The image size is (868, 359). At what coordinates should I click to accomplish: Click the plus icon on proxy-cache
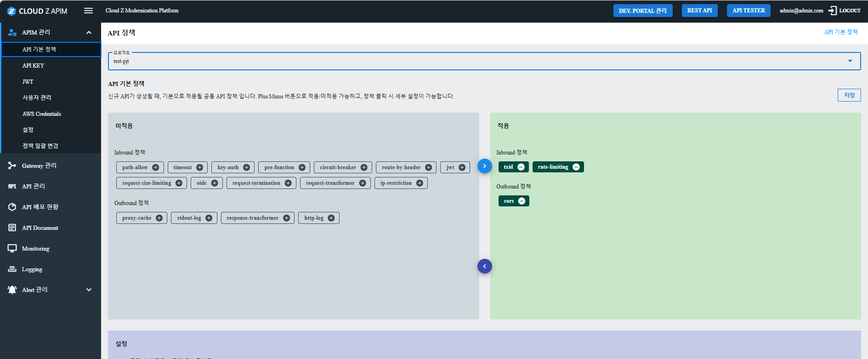pos(159,218)
